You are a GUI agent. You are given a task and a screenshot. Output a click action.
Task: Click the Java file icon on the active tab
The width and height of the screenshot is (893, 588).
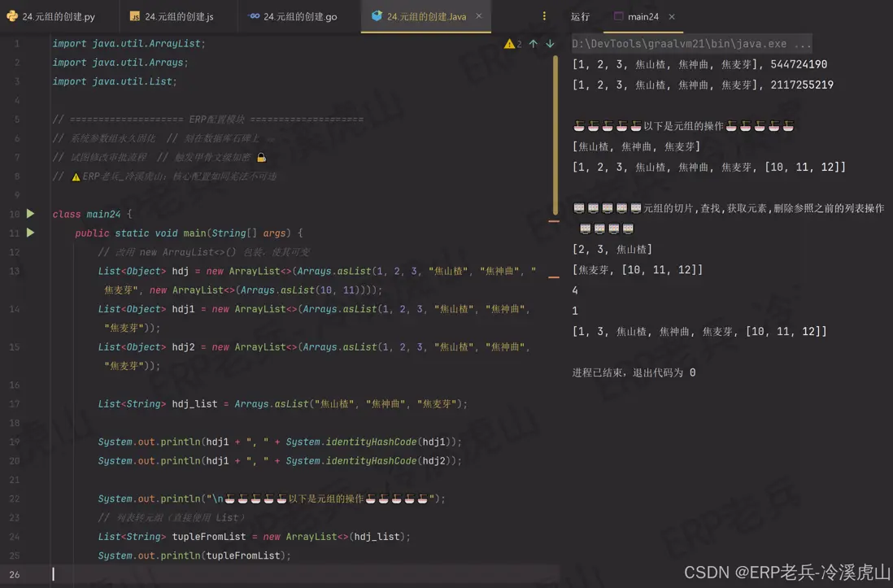pos(375,15)
